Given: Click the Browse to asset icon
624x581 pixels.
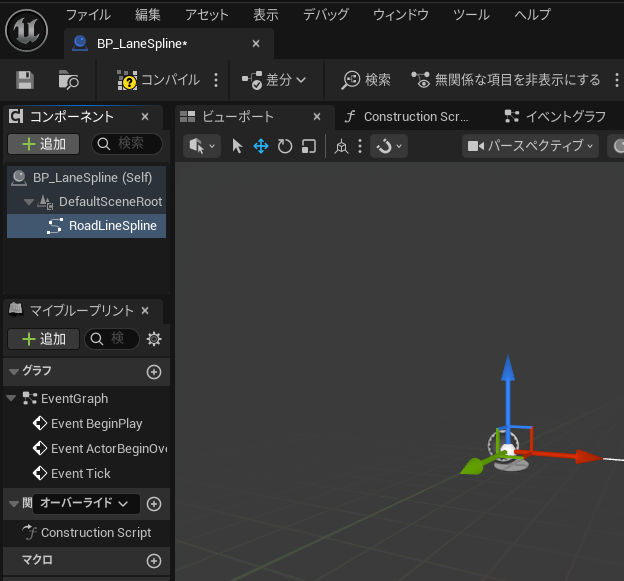Looking at the screenshot, I should tap(68, 80).
